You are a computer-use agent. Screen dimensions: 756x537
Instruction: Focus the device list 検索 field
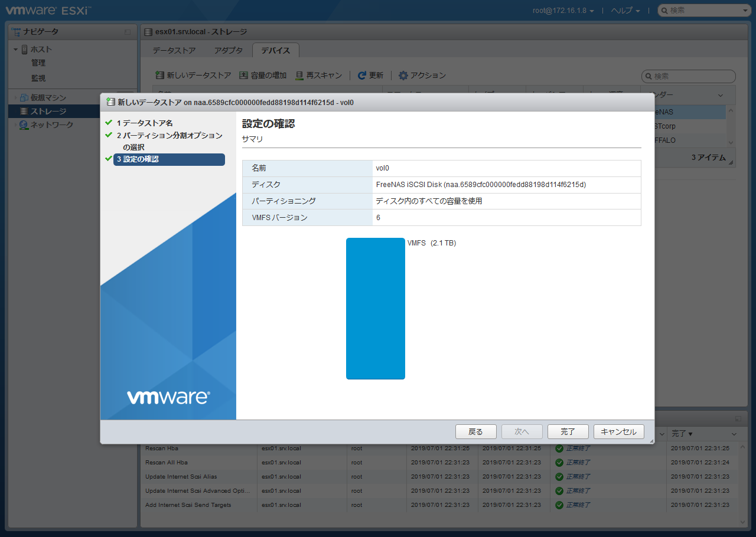point(689,76)
